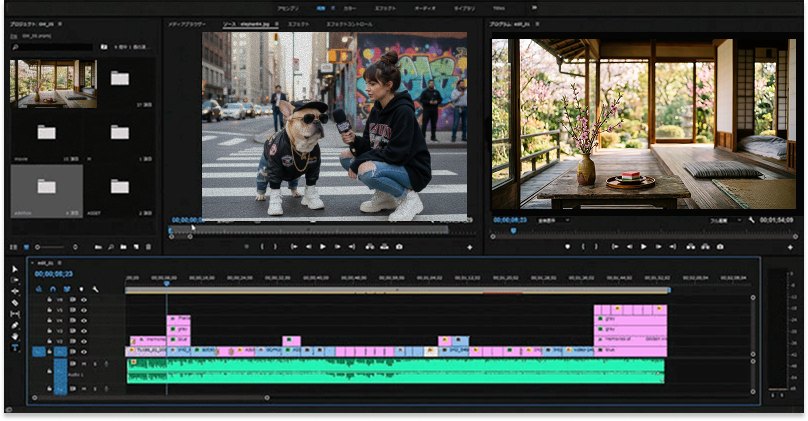Screen dimensions: 808x421
Task: Open Program monitor playback resolution dropdown
Action: tap(726, 220)
